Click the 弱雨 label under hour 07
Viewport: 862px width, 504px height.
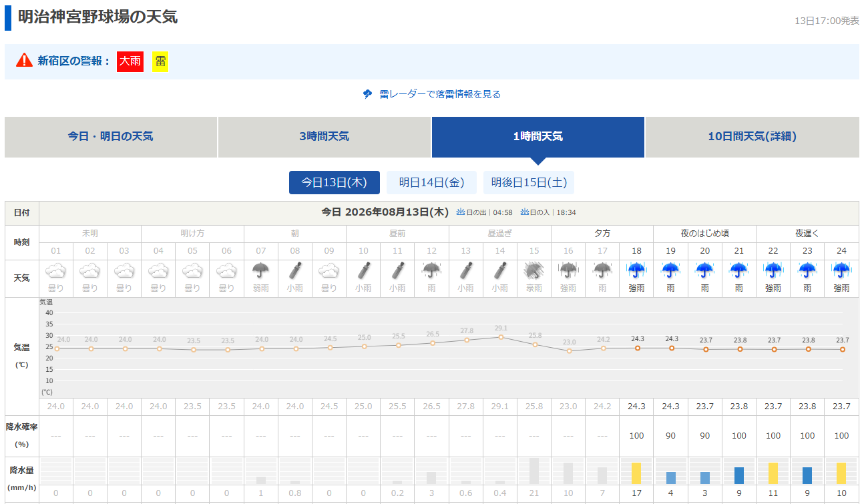click(261, 288)
